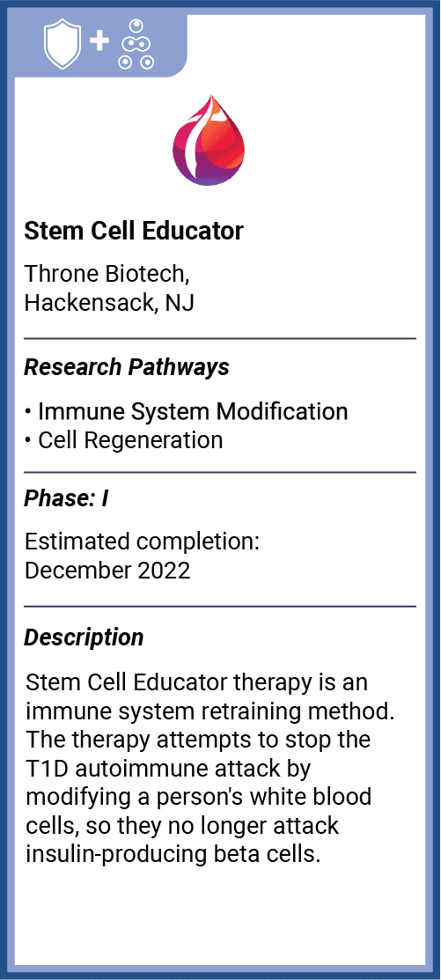Click the divider line above Description
441x980 pixels.
tap(220, 607)
